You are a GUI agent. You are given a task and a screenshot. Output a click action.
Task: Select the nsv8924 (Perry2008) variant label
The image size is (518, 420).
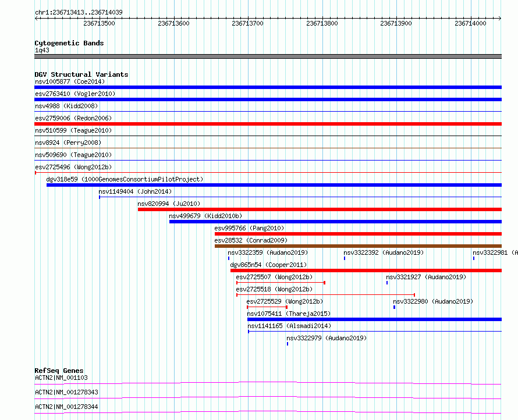68,143
